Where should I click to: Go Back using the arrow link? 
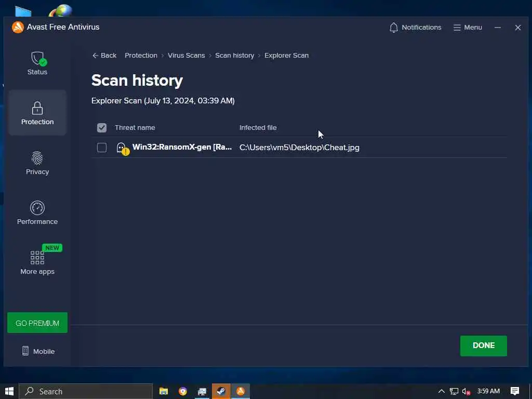104,55
